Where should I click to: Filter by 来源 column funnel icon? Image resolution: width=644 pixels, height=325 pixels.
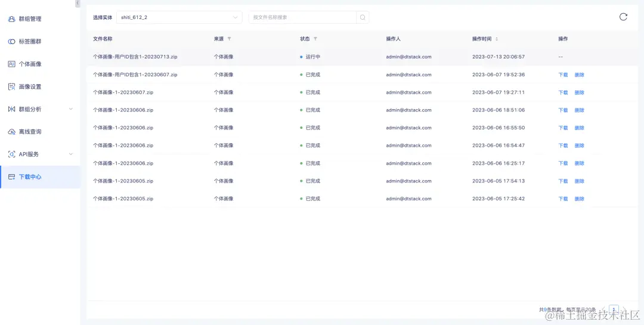click(229, 39)
